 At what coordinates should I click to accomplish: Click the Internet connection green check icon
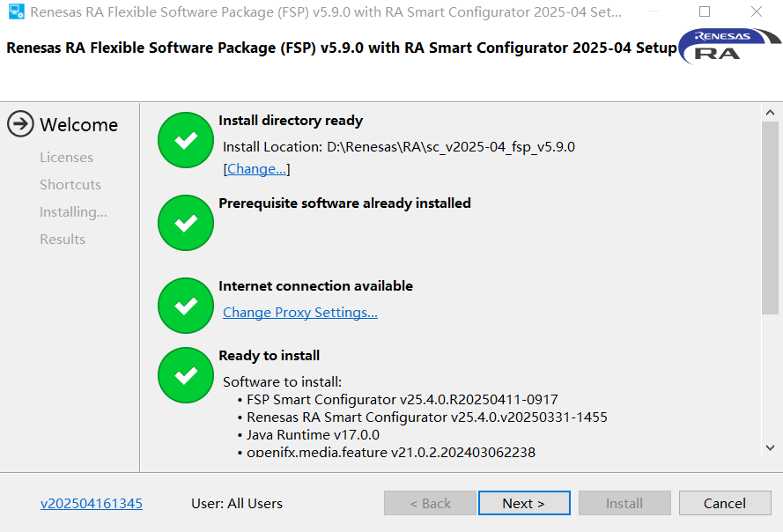[x=186, y=306]
